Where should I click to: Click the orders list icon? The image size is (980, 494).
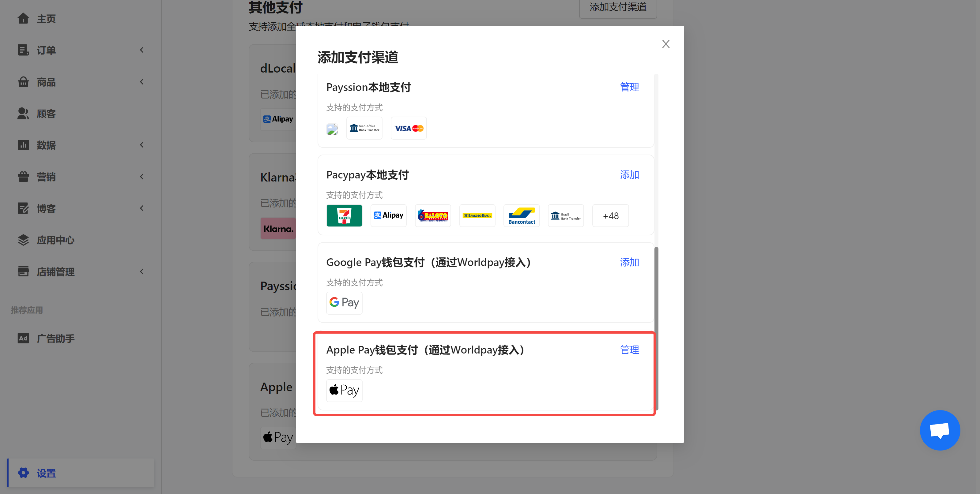pyautogui.click(x=23, y=50)
